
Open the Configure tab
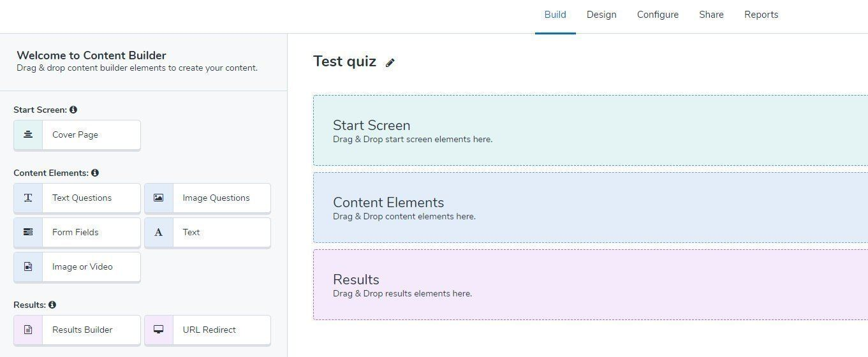[658, 15]
